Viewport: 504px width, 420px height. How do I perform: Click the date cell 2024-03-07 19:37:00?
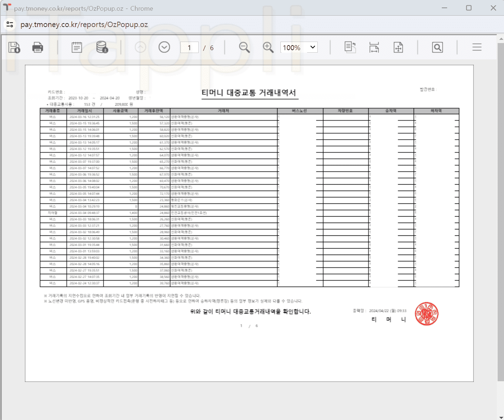pyautogui.click(x=85, y=162)
